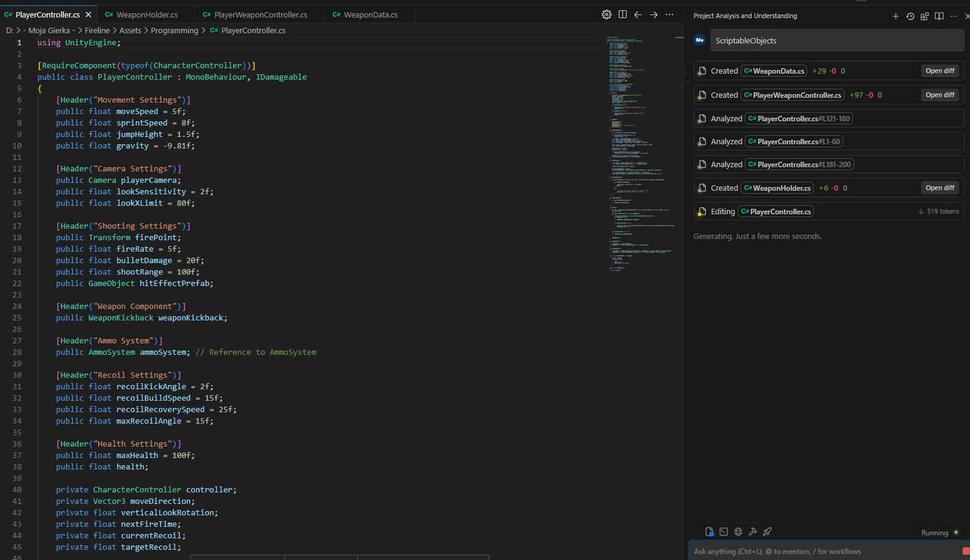Click file icon on Created WeaponHolder.cs row
Screen dimensions: 970x560
(x=702, y=188)
